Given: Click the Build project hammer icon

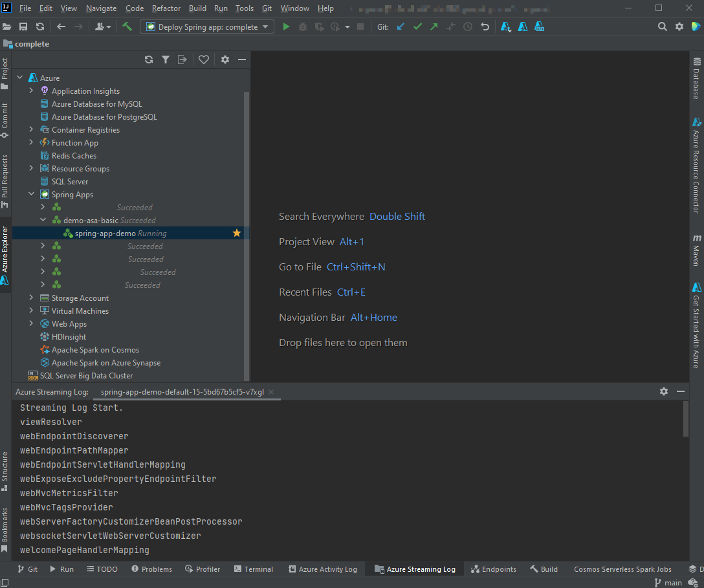Looking at the screenshot, I should click(127, 27).
